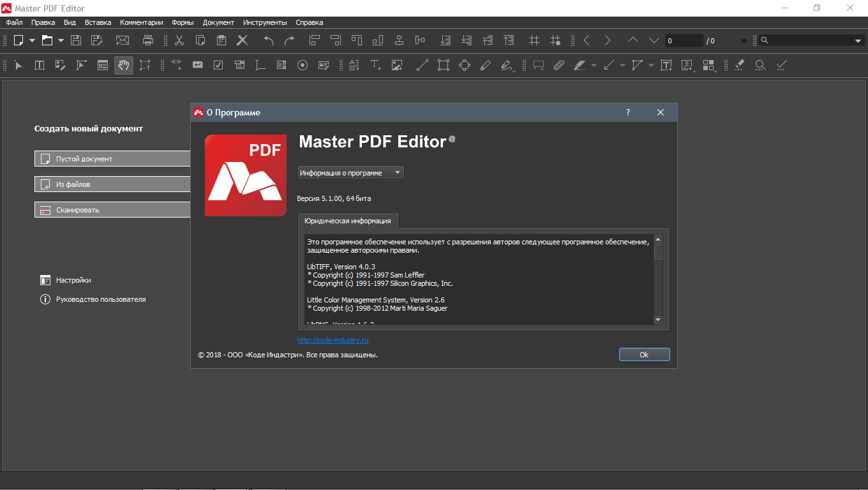
Task: Toggle the grid display icon
Action: click(x=534, y=40)
